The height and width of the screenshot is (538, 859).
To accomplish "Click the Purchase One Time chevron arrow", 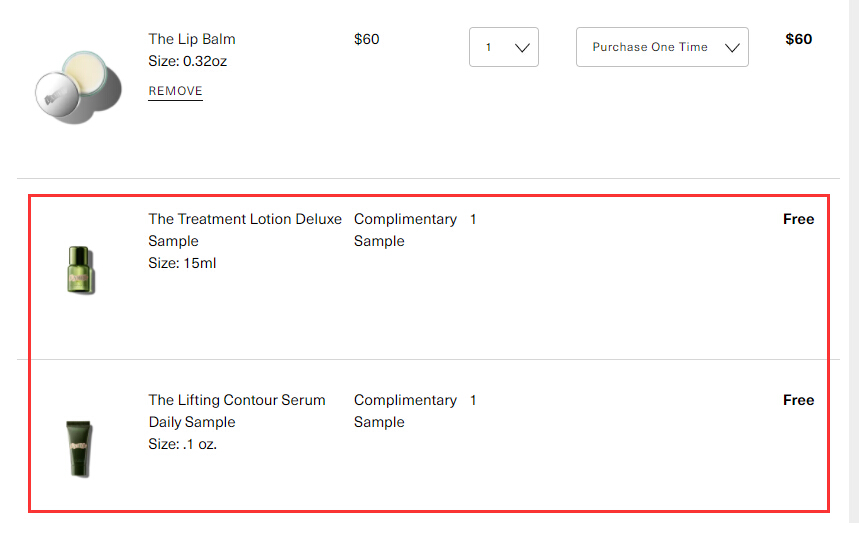I will point(732,48).
